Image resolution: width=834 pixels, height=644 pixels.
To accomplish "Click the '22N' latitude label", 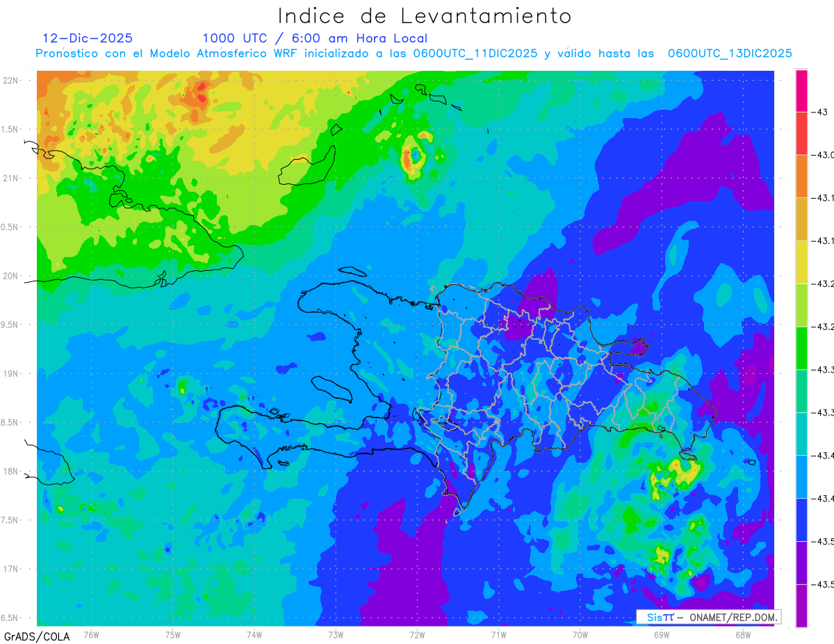I will 12,80.
